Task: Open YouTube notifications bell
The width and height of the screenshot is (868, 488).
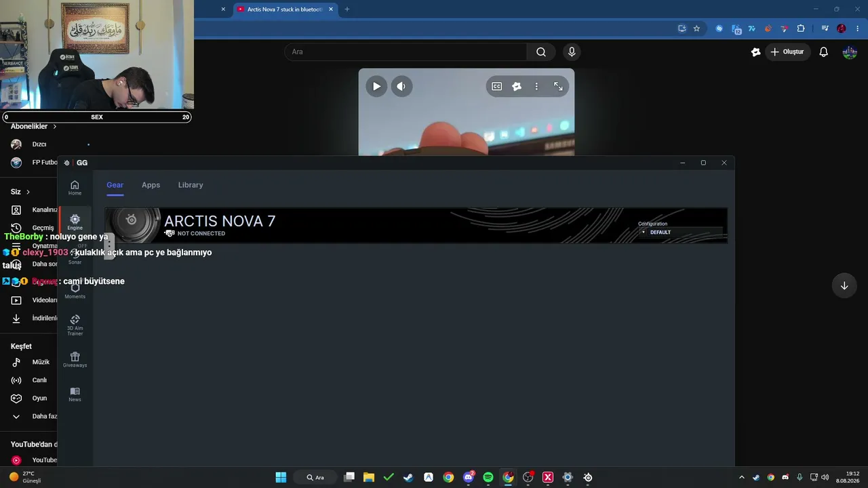Action: [x=824, y=52]
